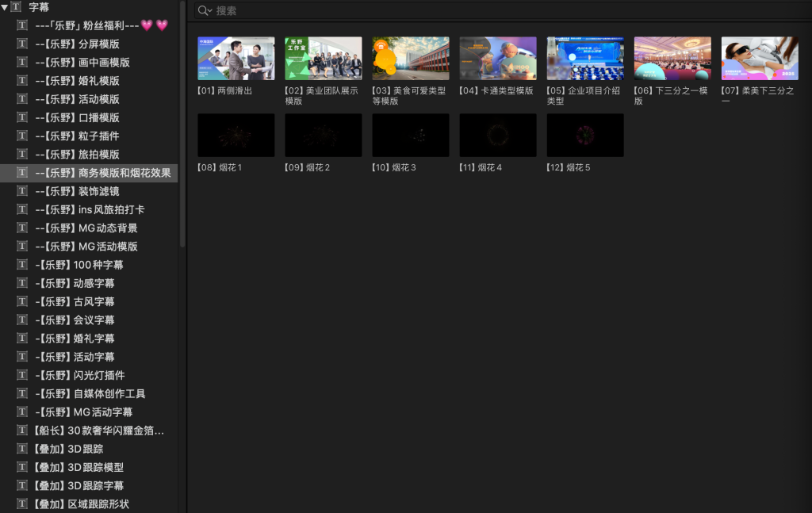812x513 pixels.
Task: Click the 【01】两侧滑出 label text
Action: [224, 90]
